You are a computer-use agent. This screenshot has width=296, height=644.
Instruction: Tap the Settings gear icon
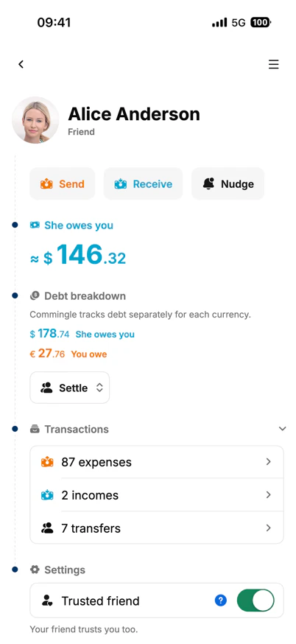35,570
